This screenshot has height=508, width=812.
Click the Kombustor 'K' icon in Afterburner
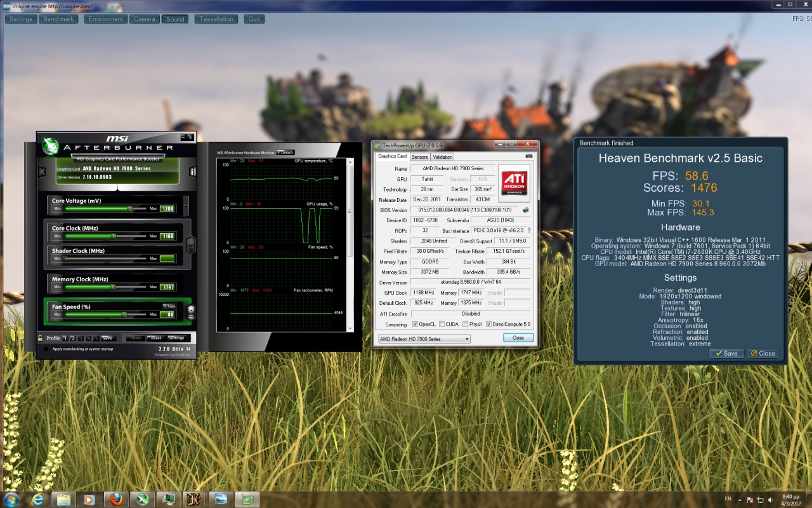(42, 171)
